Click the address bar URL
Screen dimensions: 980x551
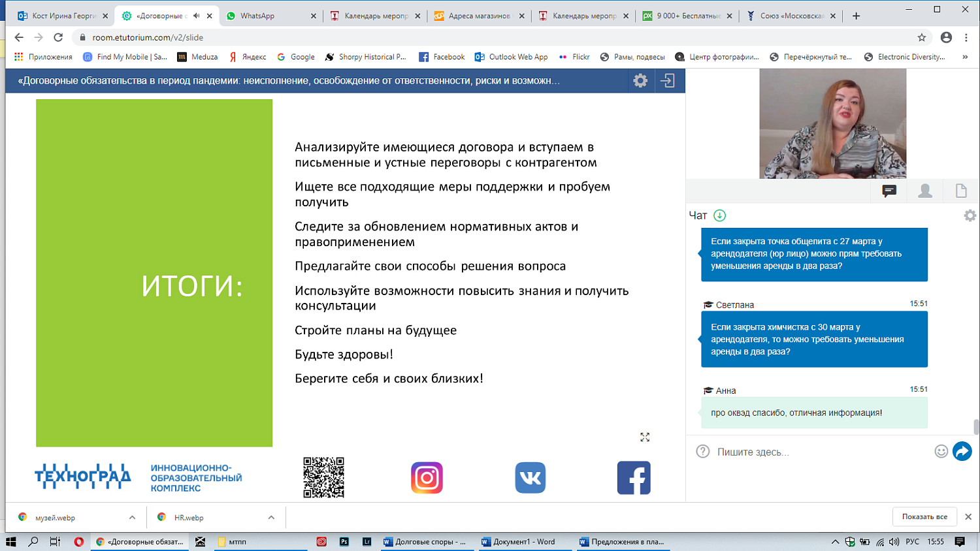pyautogui.click(x=148, y=37)
